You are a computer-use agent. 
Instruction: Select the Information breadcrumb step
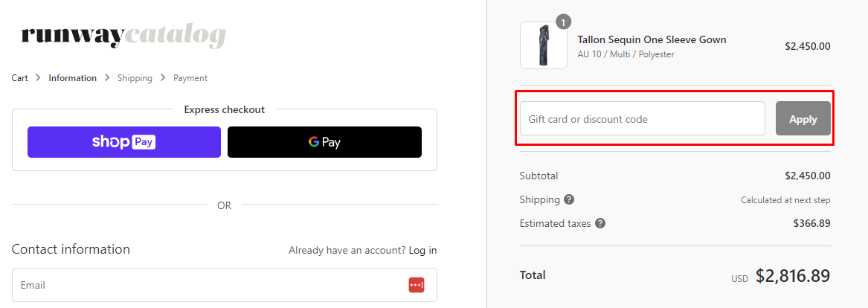73,78
